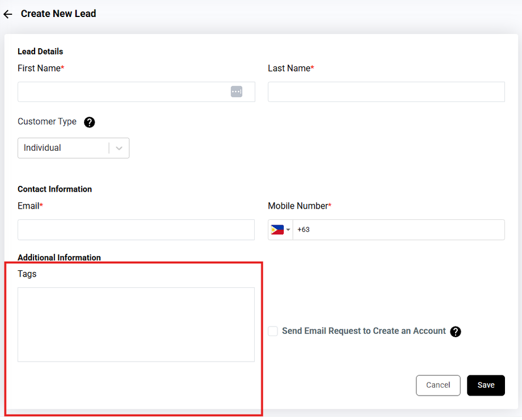This screenshot has width=522, height=420.
Task: Click the Mobile Number field showing +63
Action: pyautogui.click(x=397, y=230)
